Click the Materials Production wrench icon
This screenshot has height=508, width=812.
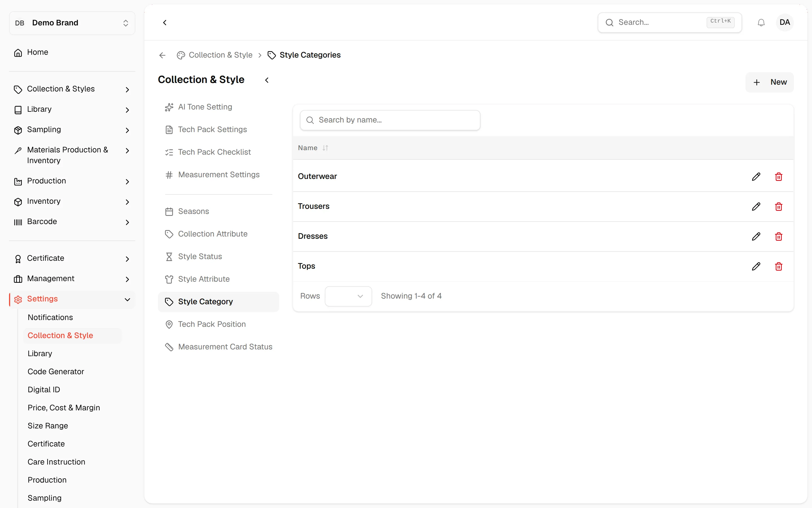pos(18,150)
